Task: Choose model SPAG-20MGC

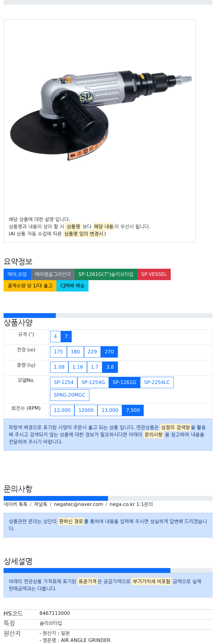Action: point(70,395)
